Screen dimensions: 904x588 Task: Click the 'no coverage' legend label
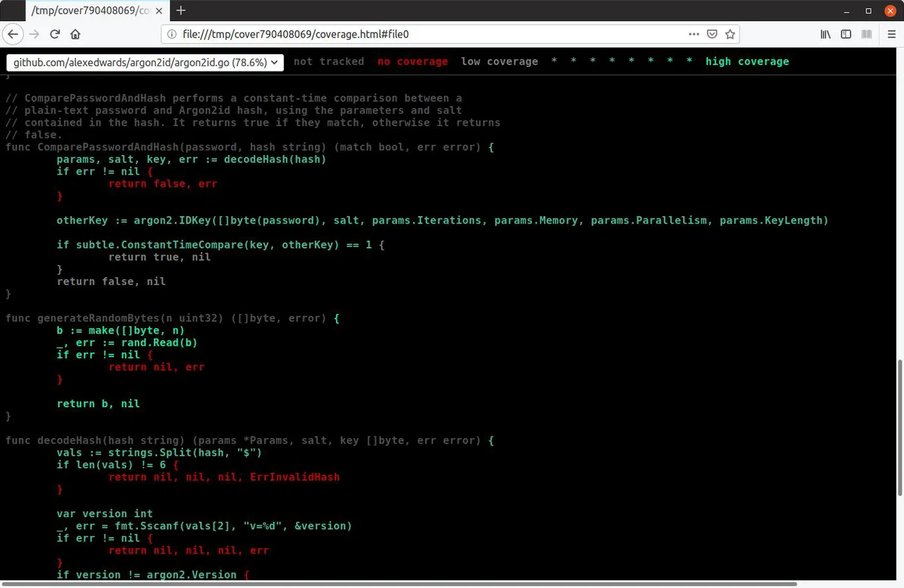[413, 62]
